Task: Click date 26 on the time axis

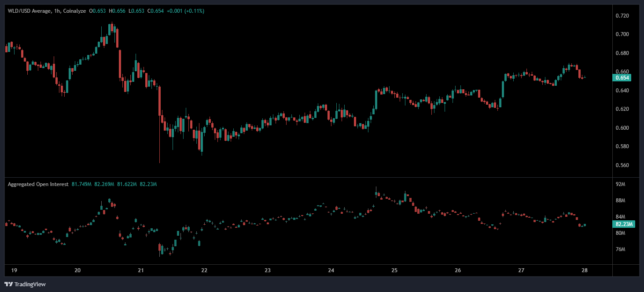Action: tap(458, 270)
